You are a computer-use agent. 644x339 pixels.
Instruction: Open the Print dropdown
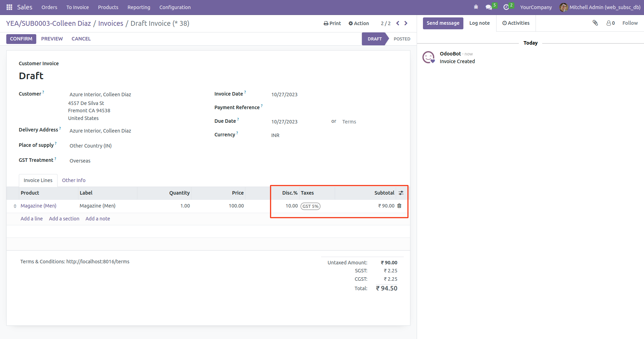tap(332, 23)
